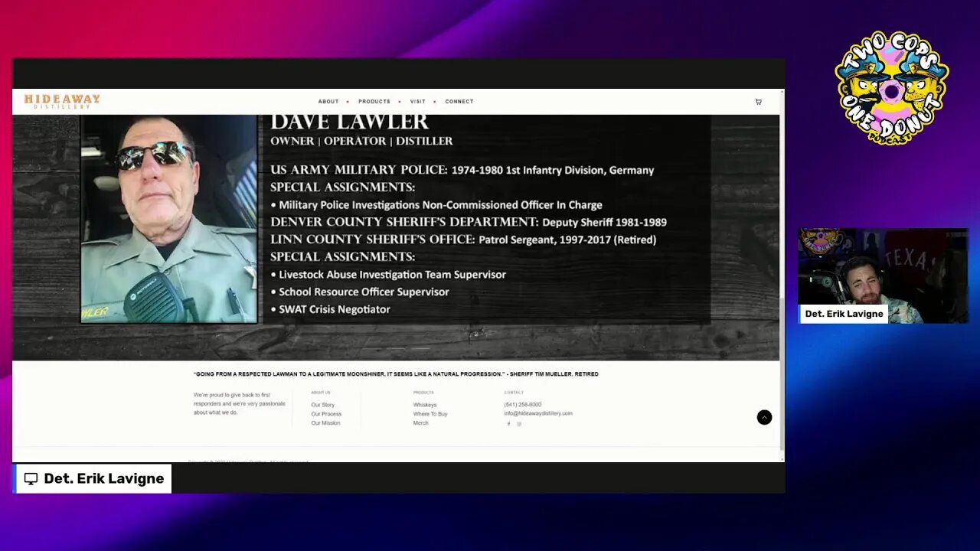The image size is (980, 551).
Task: Follow the Our Story footer link
Action: [x=323, y=405]
